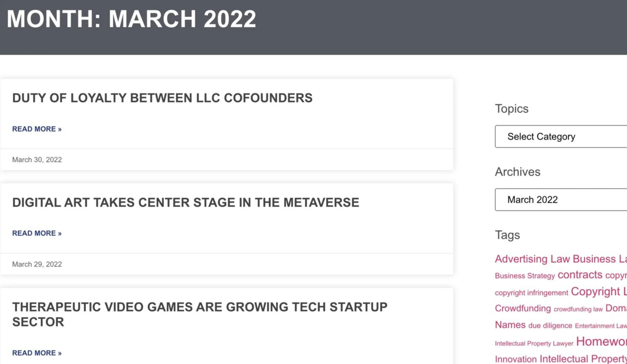Expand the Select Category topics dropdown
The image size is (627, 364).
(x=561, y=137)
